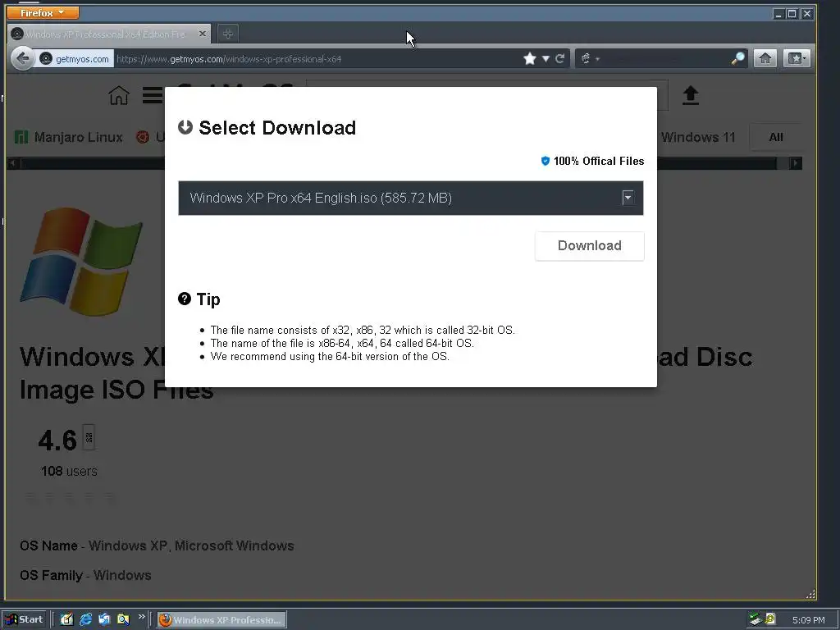Launch the fourth Quick Launch search icon
The width and height of the screenshot is (840, 630).
click(123, 619)
